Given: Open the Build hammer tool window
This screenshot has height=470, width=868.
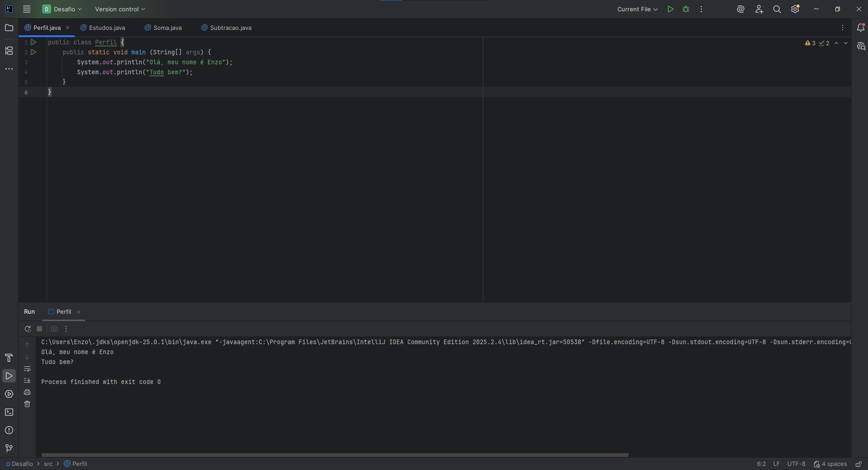Looking at the screenshot, I should (x=9, y=358).
